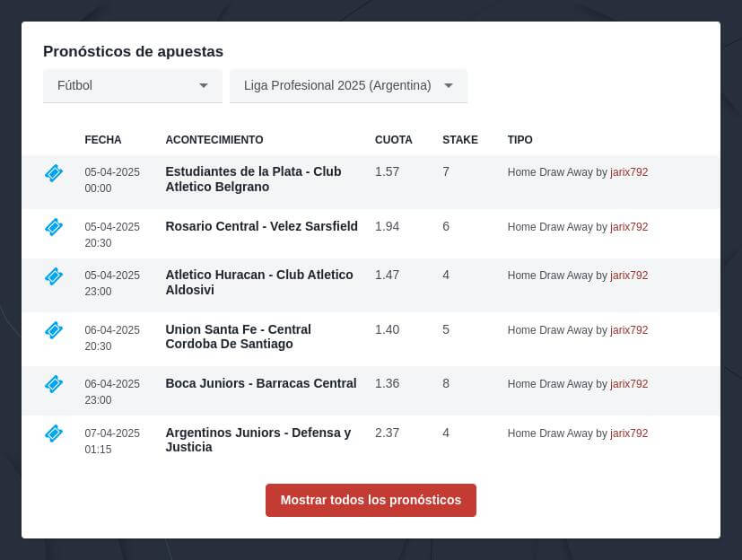Open jarix792 link in Argentinos Juniors row
The height and width of the screenshot is (560, 742).
click(629, 433)
